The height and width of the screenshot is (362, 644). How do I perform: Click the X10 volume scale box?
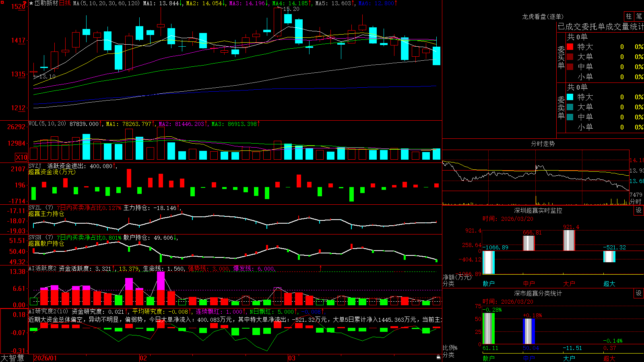tap(21, 157)
